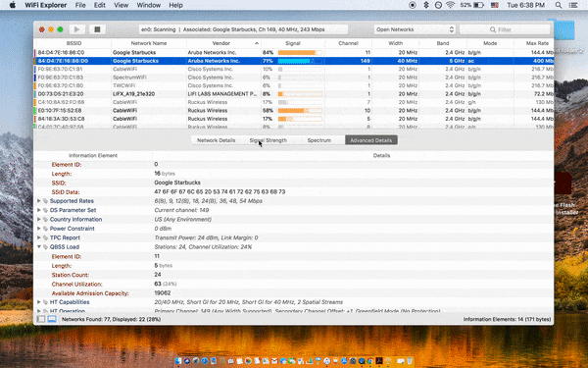Open Spotlight search icon
Image resolution: width=588 pixels, height=368 pixels.
(559, 5)
